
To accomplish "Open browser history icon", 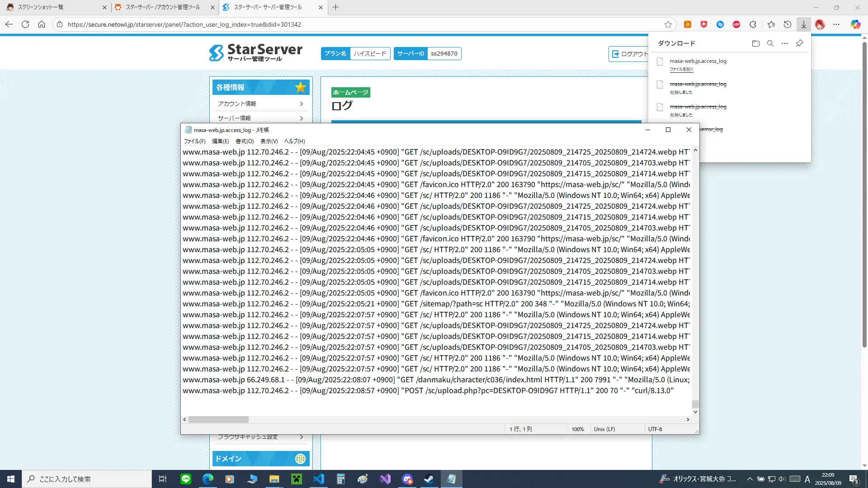I will (788, 24).
